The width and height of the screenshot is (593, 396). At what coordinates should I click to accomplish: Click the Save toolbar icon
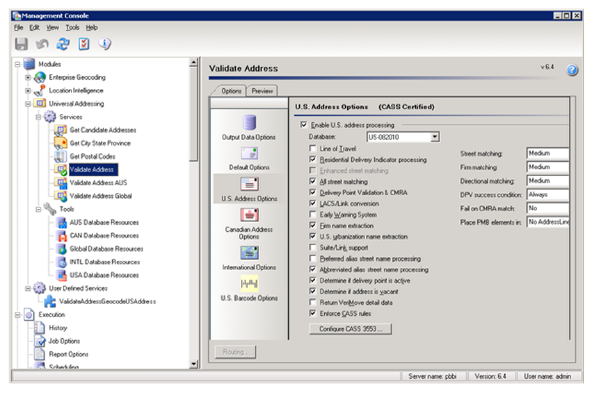[x=21, y=44]
